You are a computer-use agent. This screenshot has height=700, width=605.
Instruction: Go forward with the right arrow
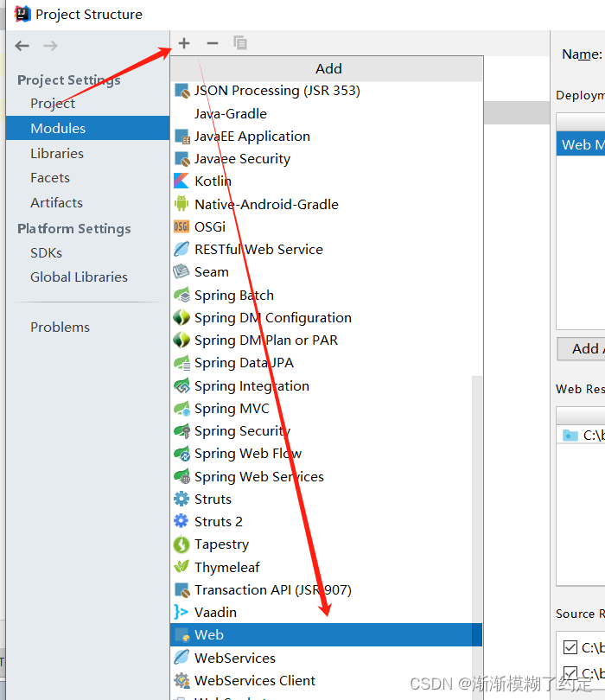(x=50, y=46)
